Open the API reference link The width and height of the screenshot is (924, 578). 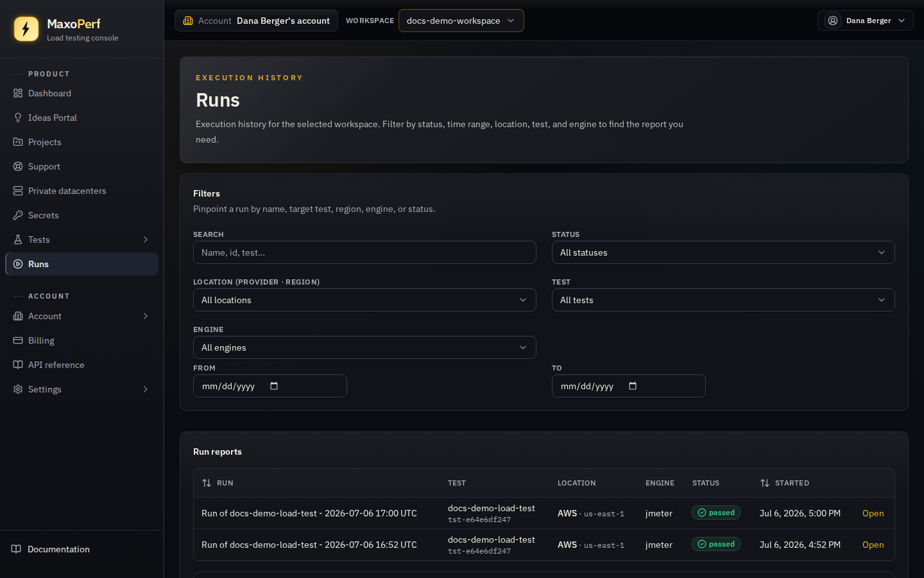(81, 365)
